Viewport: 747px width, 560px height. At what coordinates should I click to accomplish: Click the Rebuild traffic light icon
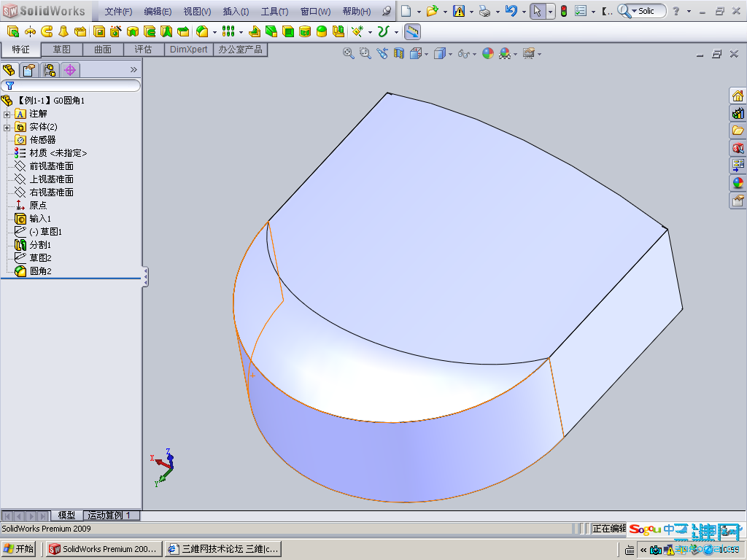point(564,11)
